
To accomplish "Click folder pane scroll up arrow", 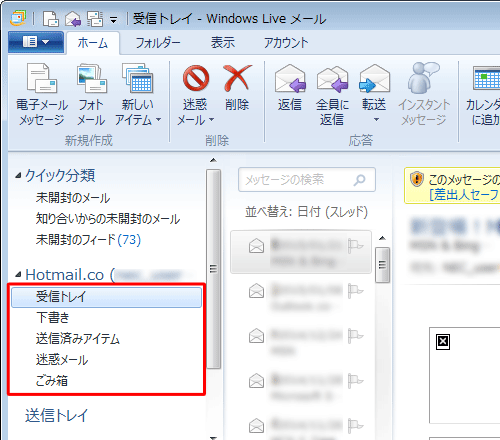I will 213,160.
